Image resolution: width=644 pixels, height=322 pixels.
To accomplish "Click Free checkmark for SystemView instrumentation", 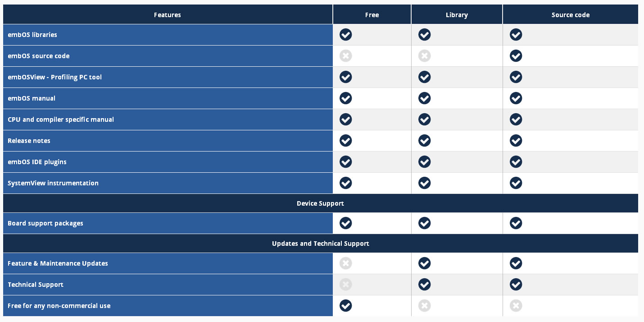I will point(345,183).
